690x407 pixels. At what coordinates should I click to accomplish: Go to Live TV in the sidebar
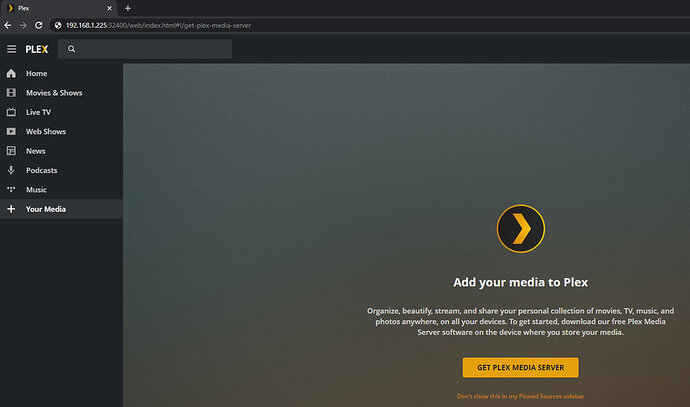38,112
